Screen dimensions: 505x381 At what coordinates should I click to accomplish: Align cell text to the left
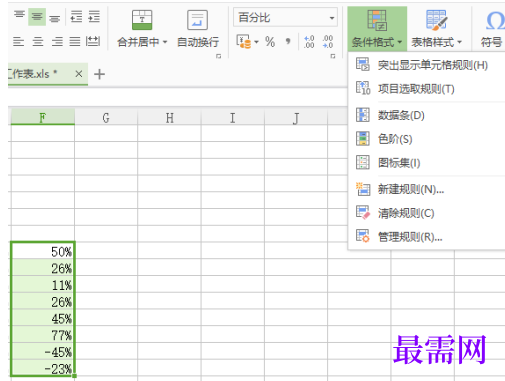pyautogui.click(x=18, y=42)
